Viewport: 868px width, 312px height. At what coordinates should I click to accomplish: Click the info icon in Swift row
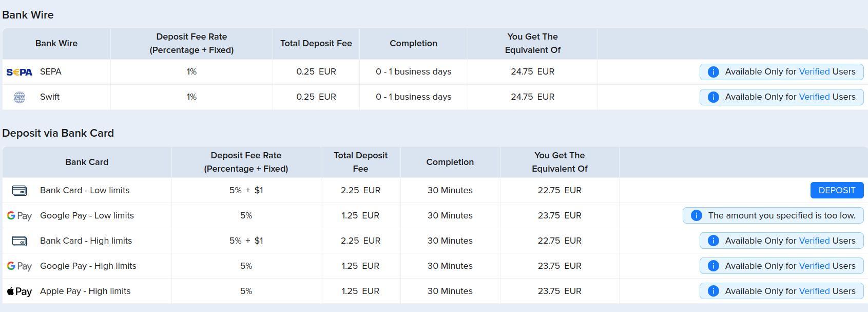click(713, 97)
